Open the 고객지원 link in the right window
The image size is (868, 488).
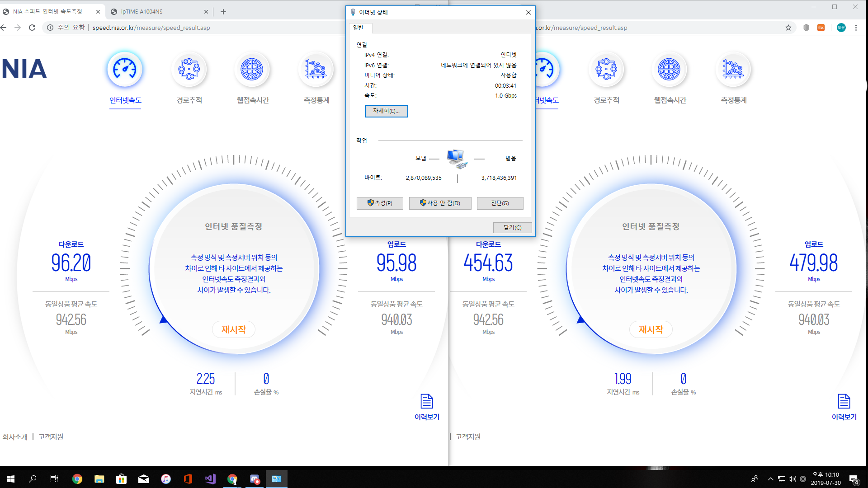(468, 437)
